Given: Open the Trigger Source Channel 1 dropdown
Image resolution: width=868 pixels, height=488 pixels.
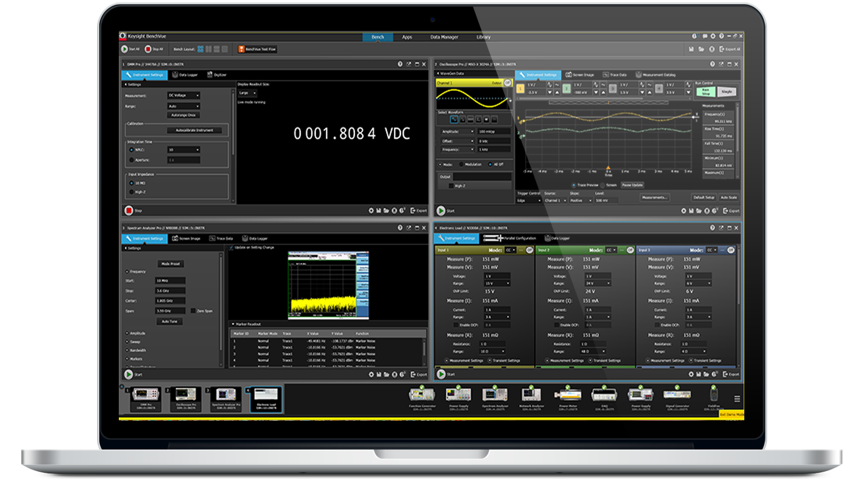Looking at the screenshot, I should [x=556, y=201].
